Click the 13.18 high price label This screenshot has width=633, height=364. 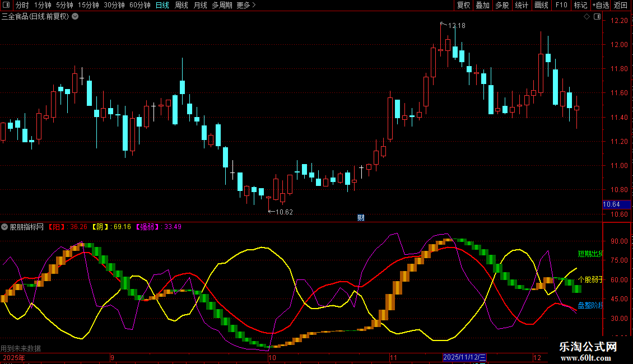click(457, 26)
